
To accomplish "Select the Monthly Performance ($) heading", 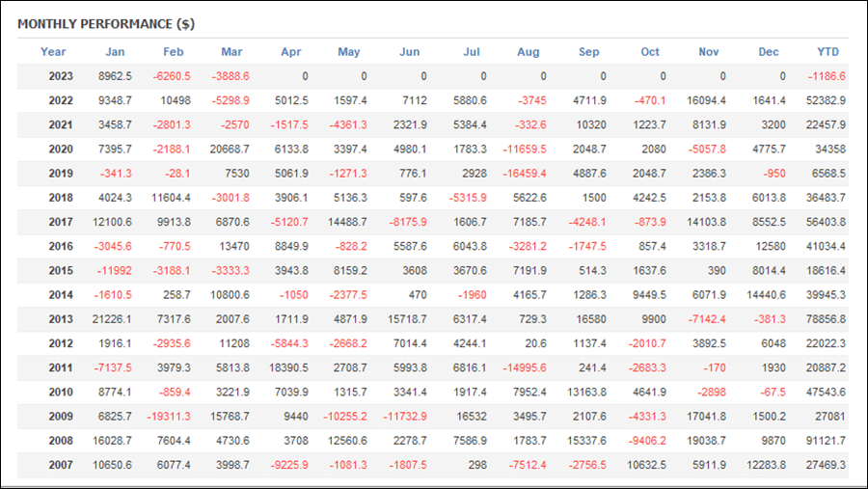I will click(x=106, y=24).
